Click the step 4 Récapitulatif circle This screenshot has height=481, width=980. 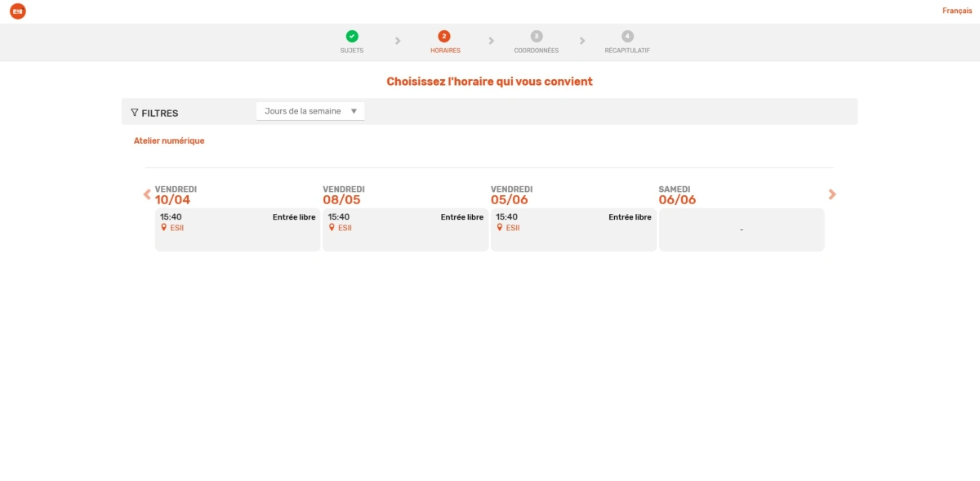tap(627, 36)
